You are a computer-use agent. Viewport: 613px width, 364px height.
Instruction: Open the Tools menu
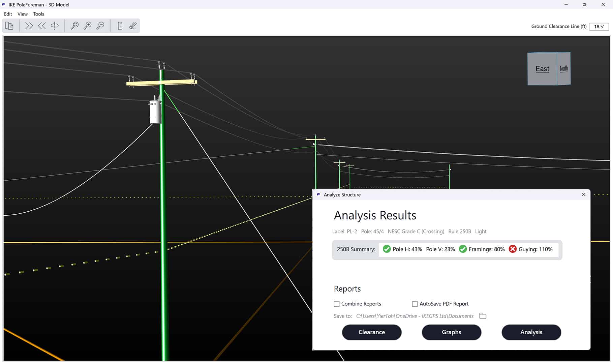(39, 14)
